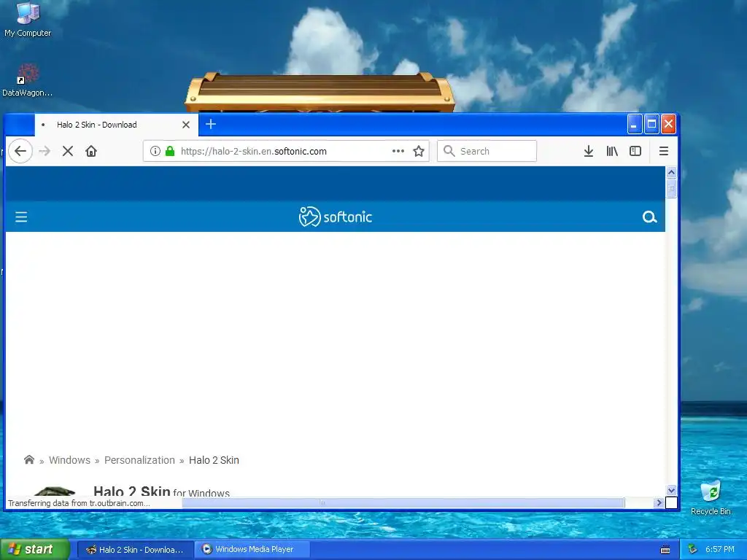This screenshot has width=747, height=560.
Task: Toggle the sidebar view icon
Action: point(635,151)
